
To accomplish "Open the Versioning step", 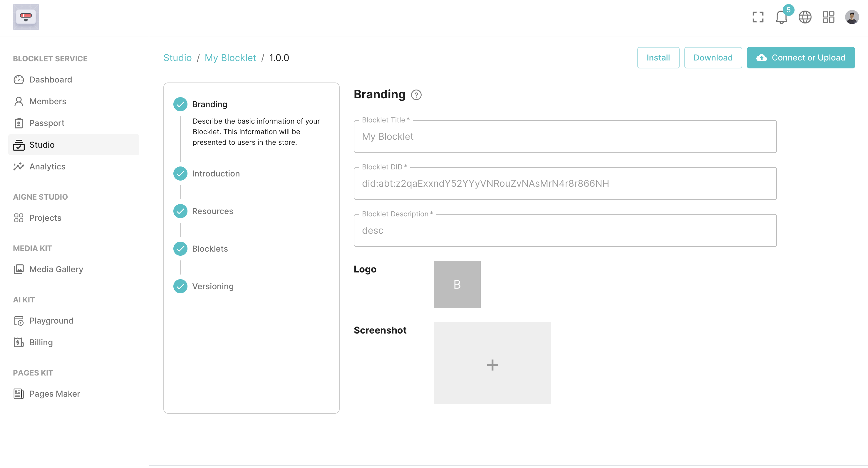I will click(213, 286).
